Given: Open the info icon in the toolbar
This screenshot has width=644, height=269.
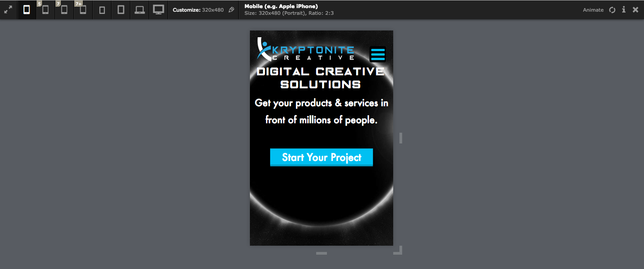Looking at the screenshot, I should (x=623, y=10).
